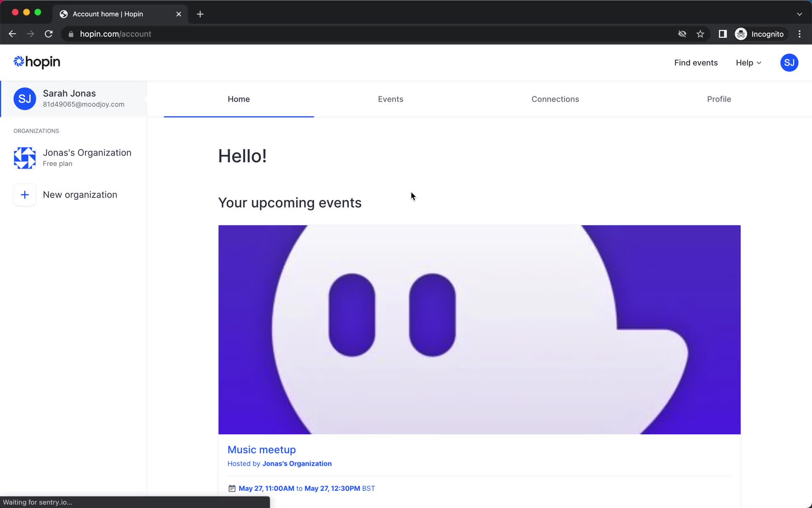
Task: Click the browser extensions dropdown arrow
Action: 799,13
